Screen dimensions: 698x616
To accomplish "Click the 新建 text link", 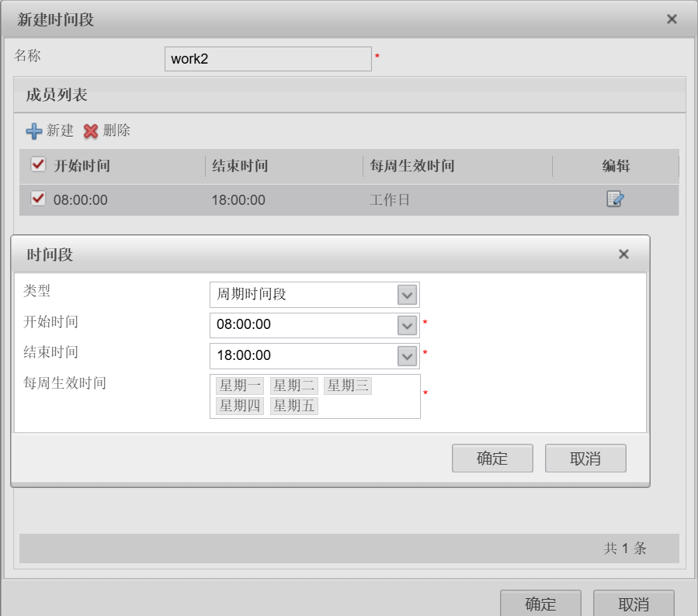I will tap(60, 131).
